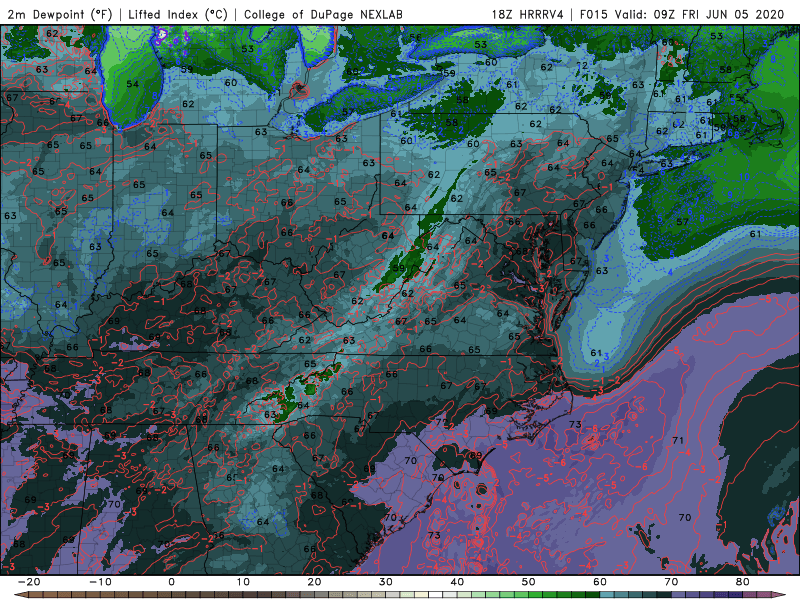Viewport: 800px width, 600px height.
Task: Click the 60 tick label on the color scale
Action: [x=600, y=582]
